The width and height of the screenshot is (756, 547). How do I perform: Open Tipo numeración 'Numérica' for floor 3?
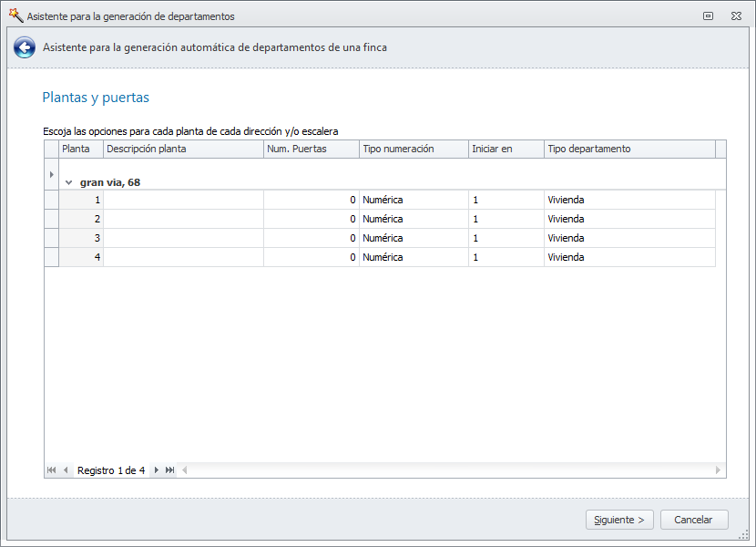tap(414, 238)
